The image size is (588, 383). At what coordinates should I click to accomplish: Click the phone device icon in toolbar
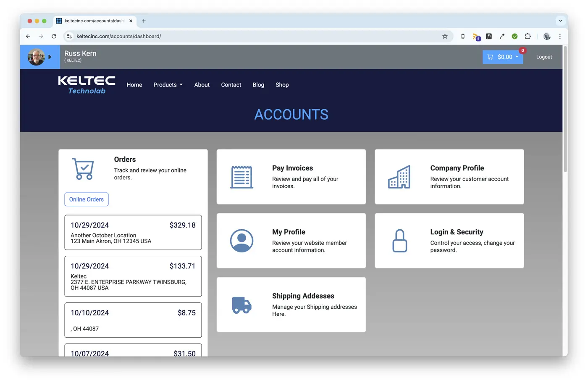click(463, 36)
